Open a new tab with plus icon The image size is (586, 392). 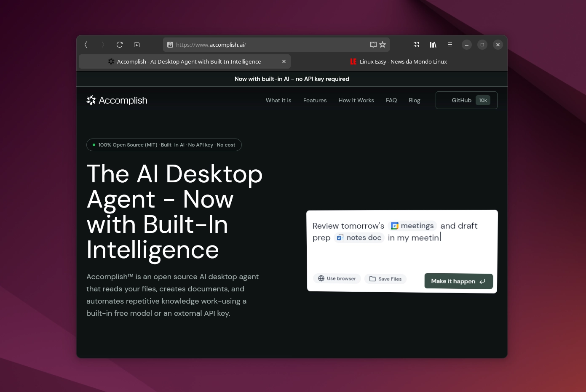136,45
